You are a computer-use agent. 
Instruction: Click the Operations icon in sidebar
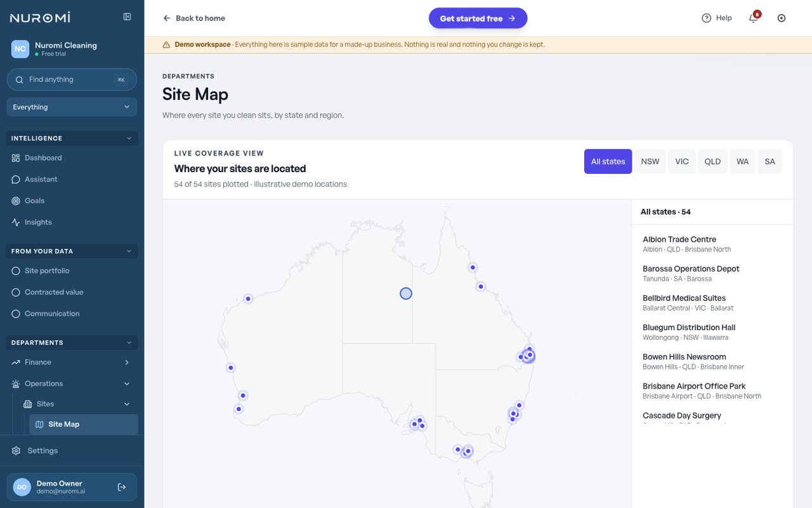tap(16, 384)
